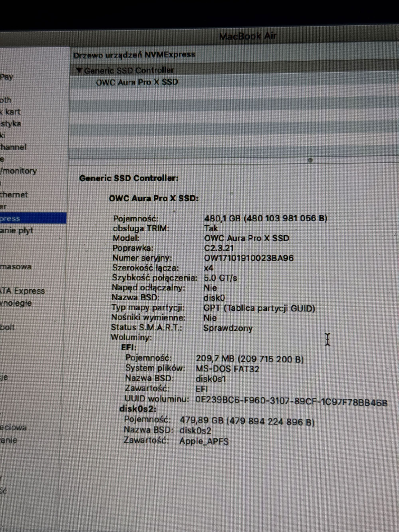Click the Drzewo urządzeń NVMExpress column header
This screenshot has width=399, height=532.
tap(134, 55)
